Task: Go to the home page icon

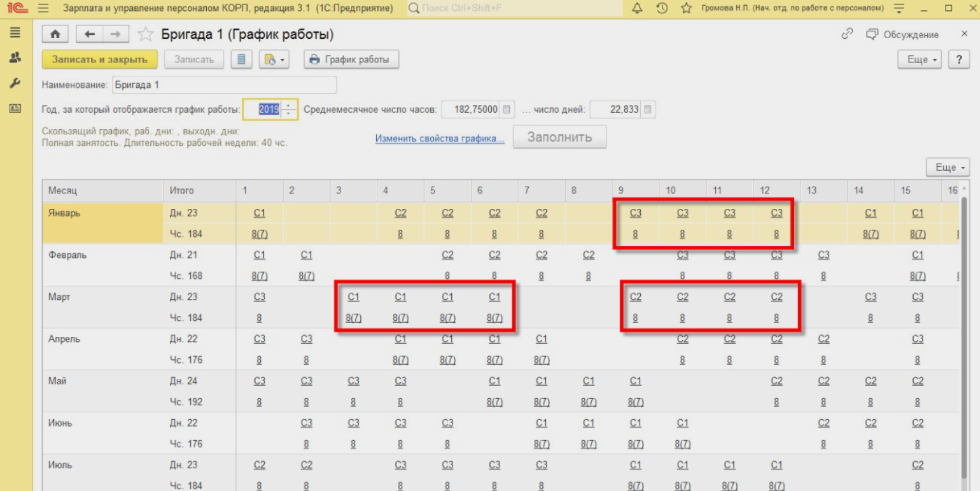Action: coord(55,34)
